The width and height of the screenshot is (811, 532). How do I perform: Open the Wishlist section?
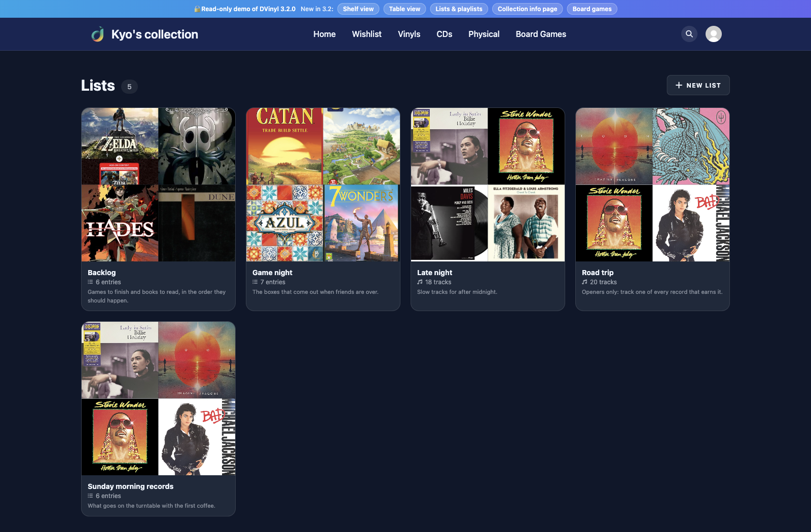(x=366, y=34)
